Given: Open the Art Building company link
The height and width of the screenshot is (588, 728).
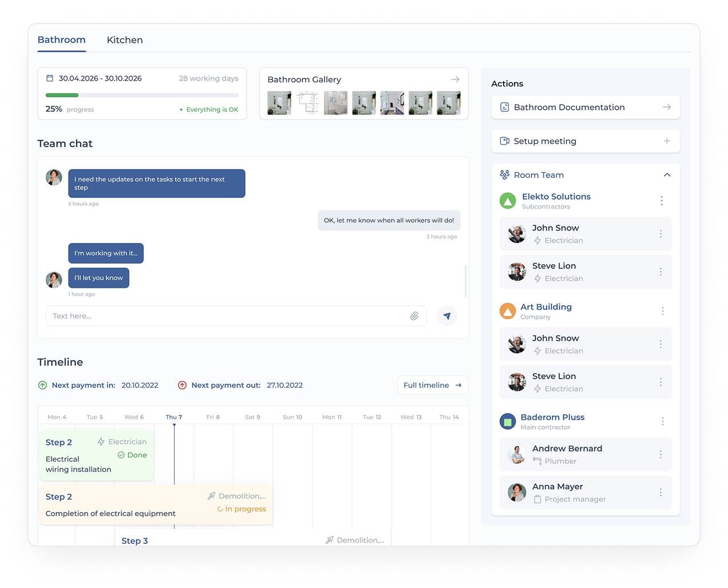Looking at the screenshot, I should click(546, 307).
